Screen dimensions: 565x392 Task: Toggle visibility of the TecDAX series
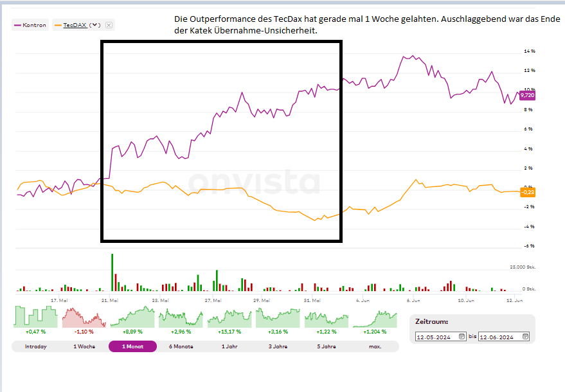click(72, 24)
